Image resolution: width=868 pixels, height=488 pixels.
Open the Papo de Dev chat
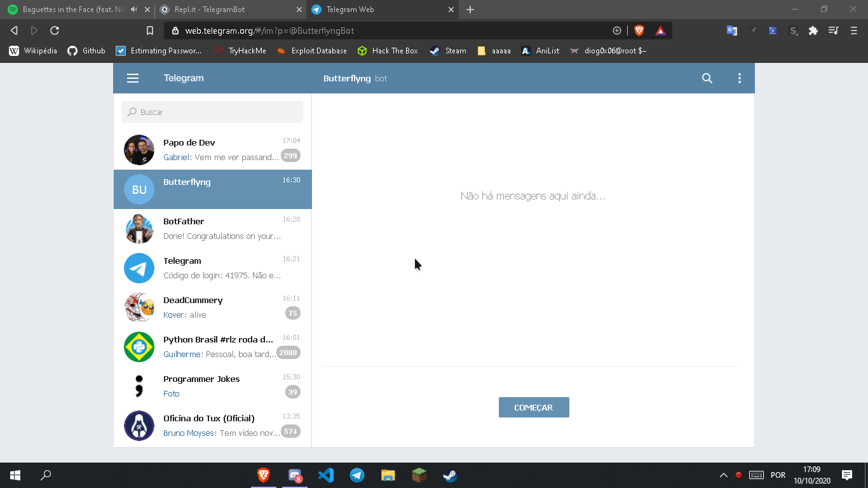tap(213, 150)
